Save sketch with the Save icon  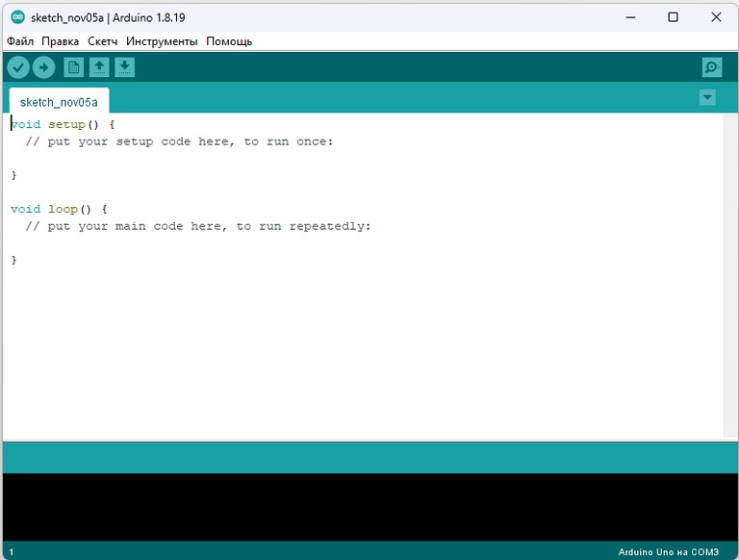coord(125,66)
